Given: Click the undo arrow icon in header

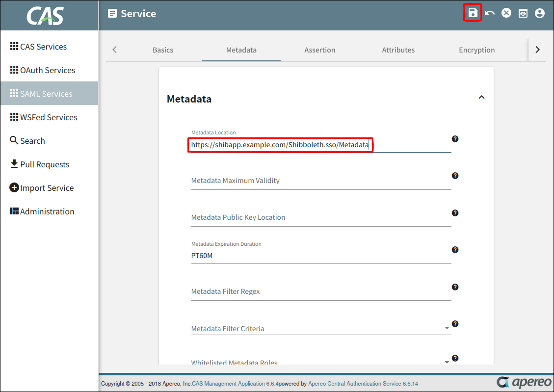Looking at the screenshot, I should click(490, 13).
